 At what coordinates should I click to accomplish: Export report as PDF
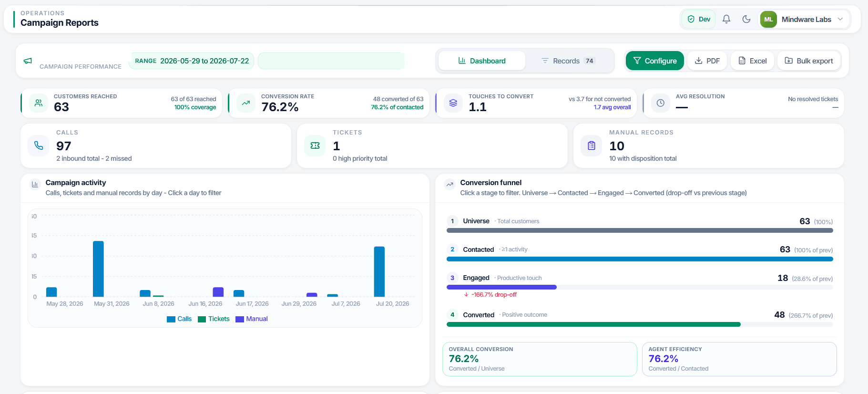pyautogui.click(x=707, y=61)
